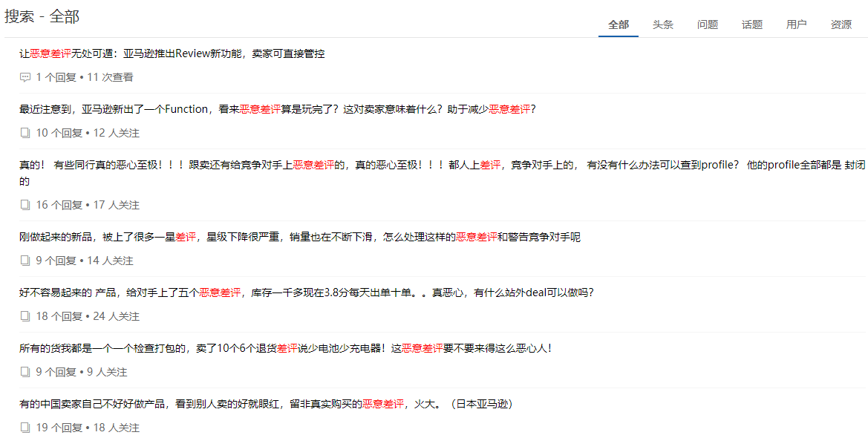Screen dimensions: 868x438
Task: Open the 用户 tab
Action: point(797,24)
